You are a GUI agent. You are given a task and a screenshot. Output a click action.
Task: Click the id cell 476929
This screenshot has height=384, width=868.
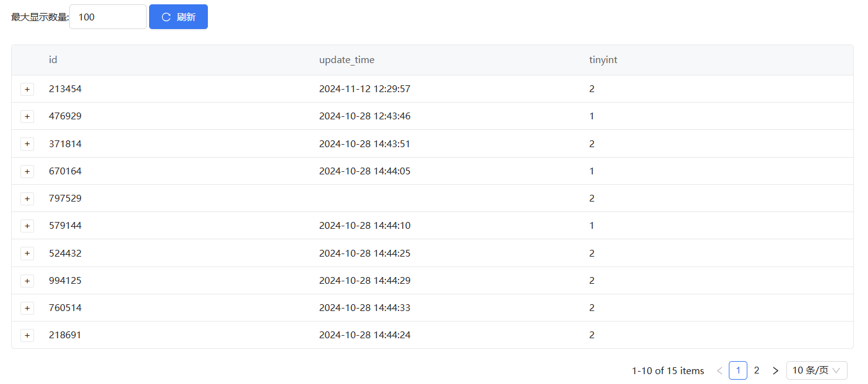tap(65, 116)
